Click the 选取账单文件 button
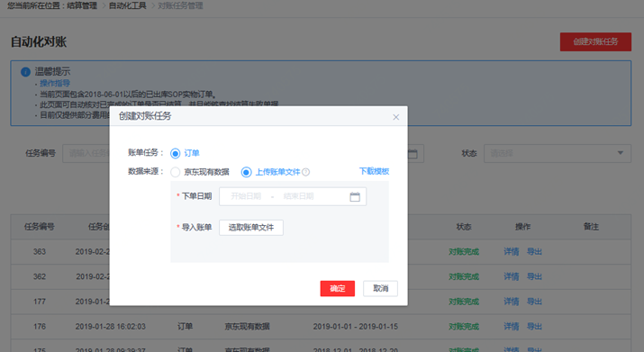Viewport: 644px width, 352px height. [x=251, y=228]
